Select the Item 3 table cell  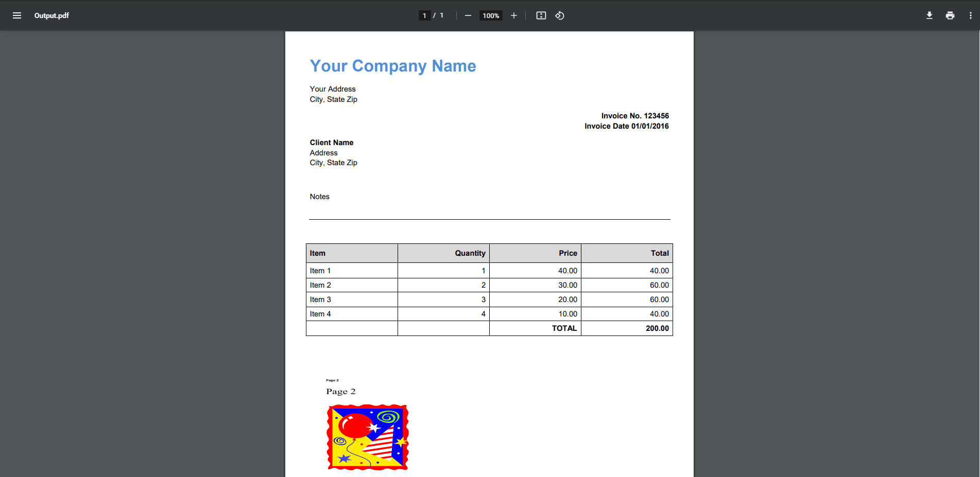click(x=320, y=299)
